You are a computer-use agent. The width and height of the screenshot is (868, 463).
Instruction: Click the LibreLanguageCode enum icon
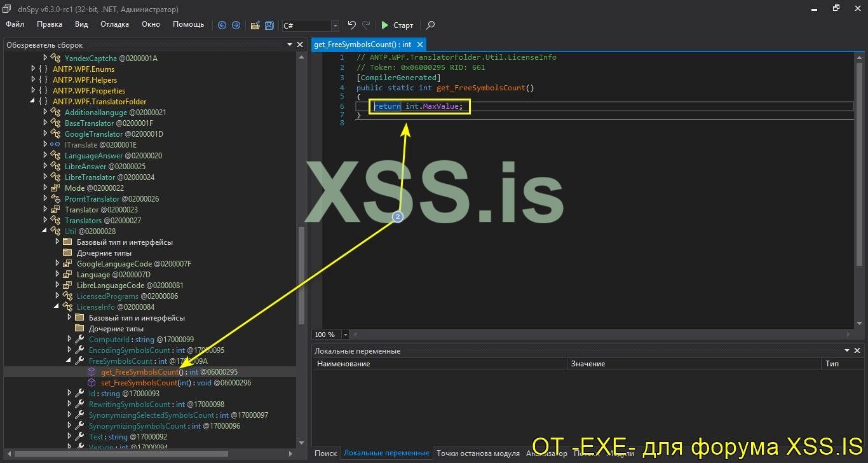pyautogui.click(x=67, y=286)
